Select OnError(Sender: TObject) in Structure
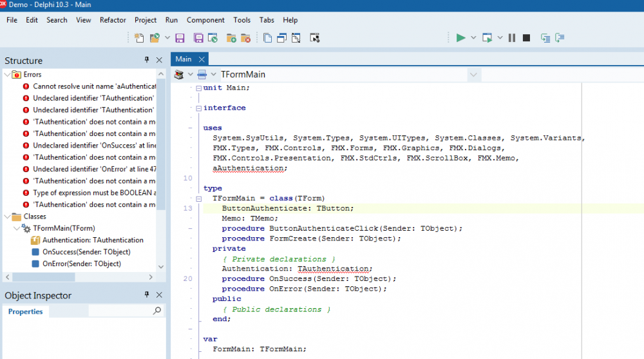 click(82, 264)
